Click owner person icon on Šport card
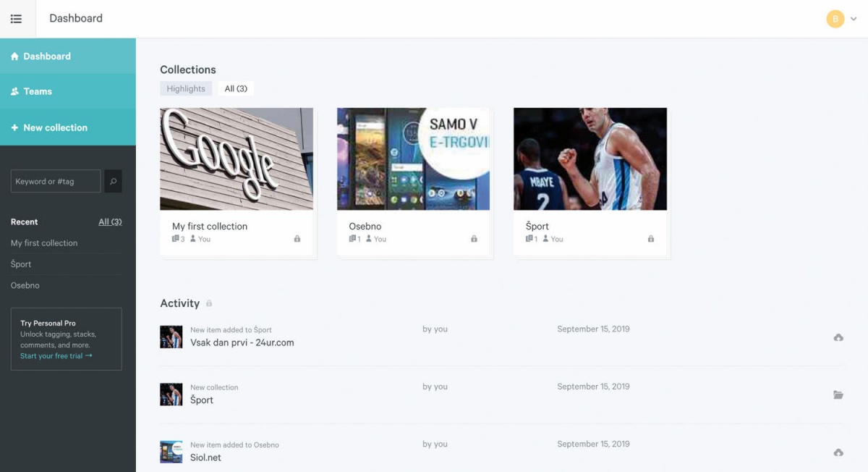The height and width of the screenshot is (472, 868). click(x=546, y=239)
